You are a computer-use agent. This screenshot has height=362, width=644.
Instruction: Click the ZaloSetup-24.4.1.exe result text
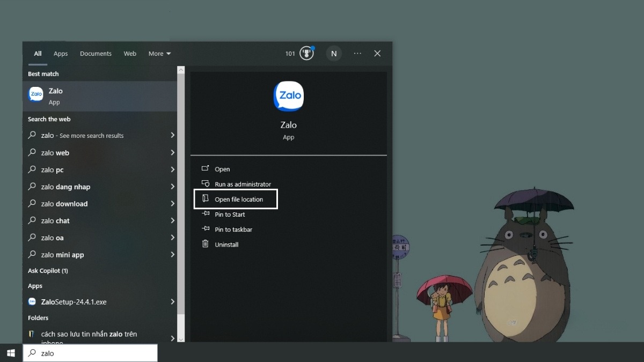[74, 302]
